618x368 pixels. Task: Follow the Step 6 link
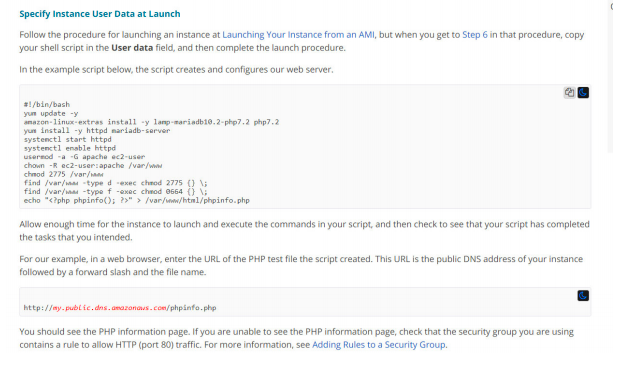(475, 35)
